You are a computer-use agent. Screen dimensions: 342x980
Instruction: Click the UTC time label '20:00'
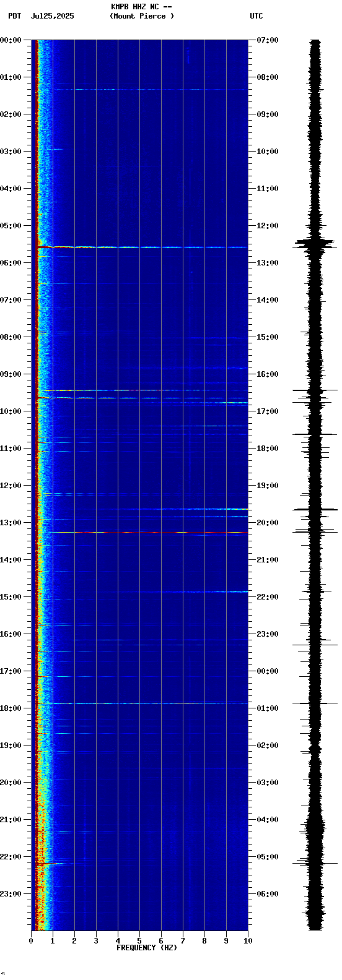tap(268, 523)
